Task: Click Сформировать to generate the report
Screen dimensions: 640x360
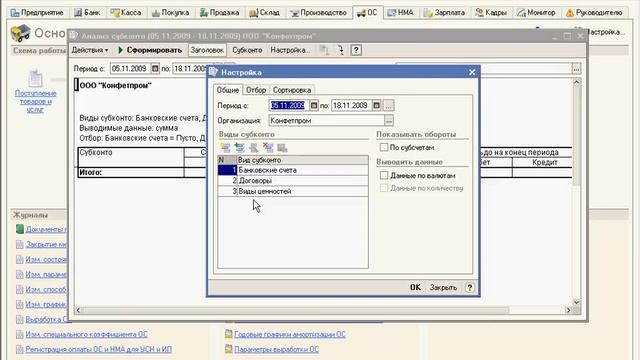Action: (x=150, y=50)
